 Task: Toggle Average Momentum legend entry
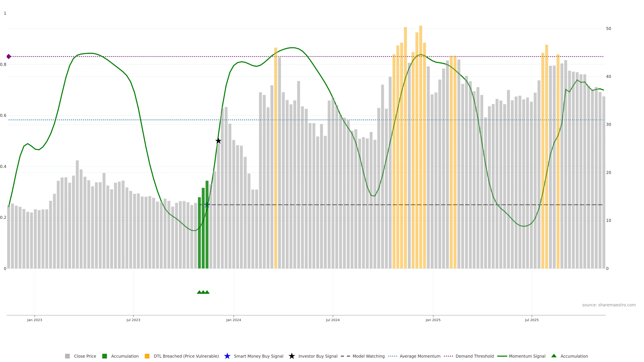pyautogui.click(x=420, y=356)
